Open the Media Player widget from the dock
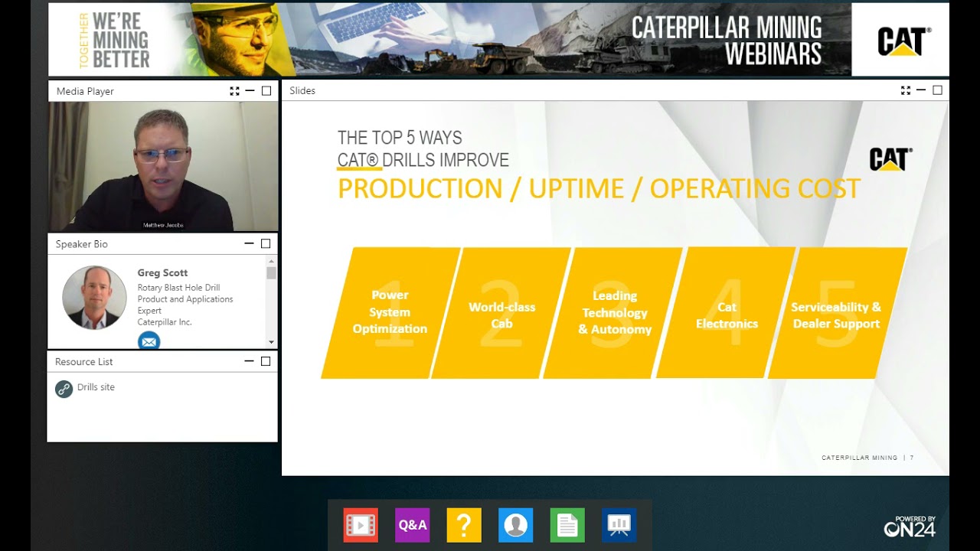This screenshot has height=551, width=980. coord(361,525)
